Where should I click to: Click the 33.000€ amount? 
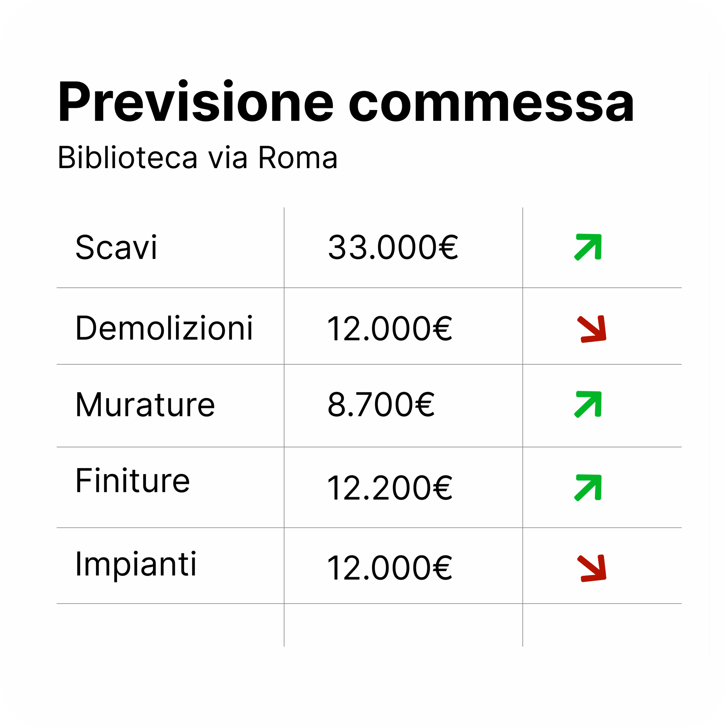click(x=393, y=247)
